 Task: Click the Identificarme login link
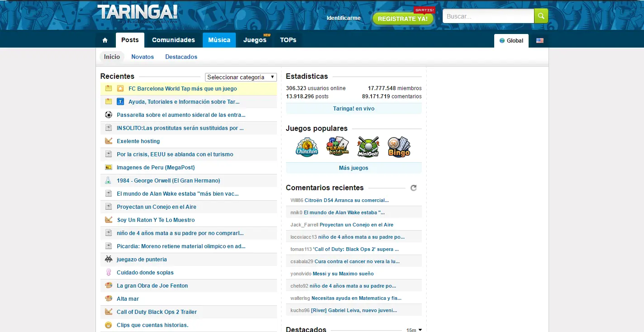343,18
